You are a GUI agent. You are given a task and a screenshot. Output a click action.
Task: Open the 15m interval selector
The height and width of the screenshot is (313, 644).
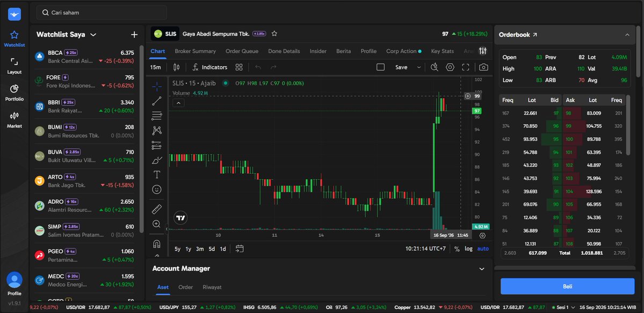tap(155, 67)
